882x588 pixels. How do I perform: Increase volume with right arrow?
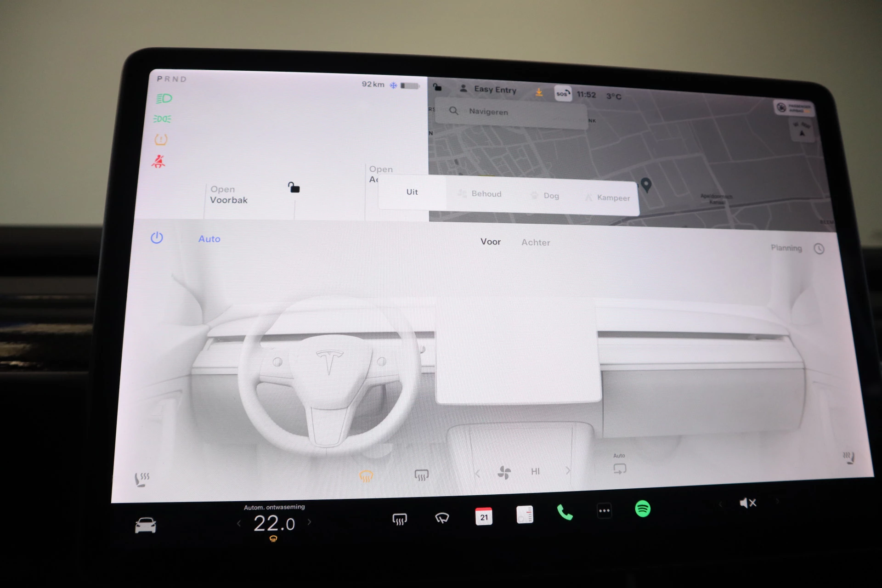(x=777, y=501)
